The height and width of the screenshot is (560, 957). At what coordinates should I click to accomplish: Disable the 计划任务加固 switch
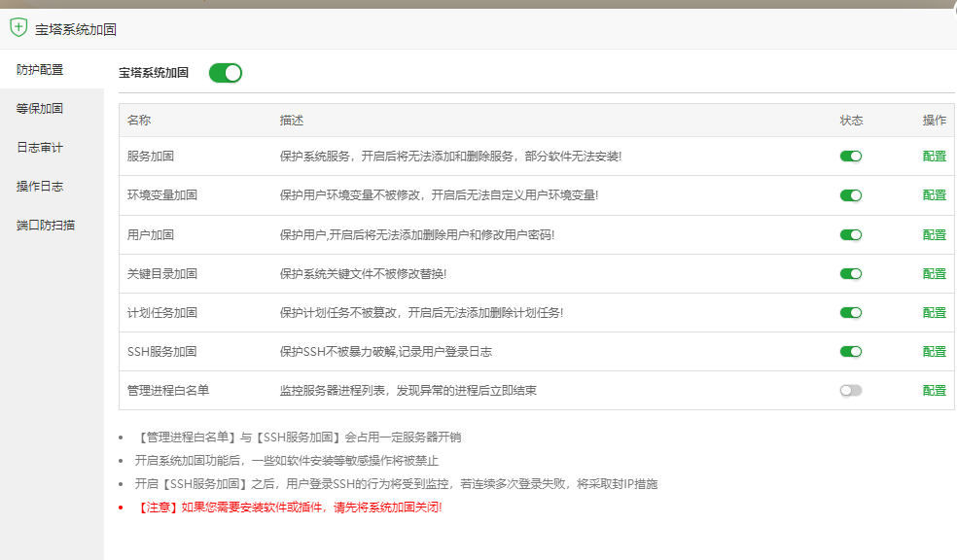point(851,313)
